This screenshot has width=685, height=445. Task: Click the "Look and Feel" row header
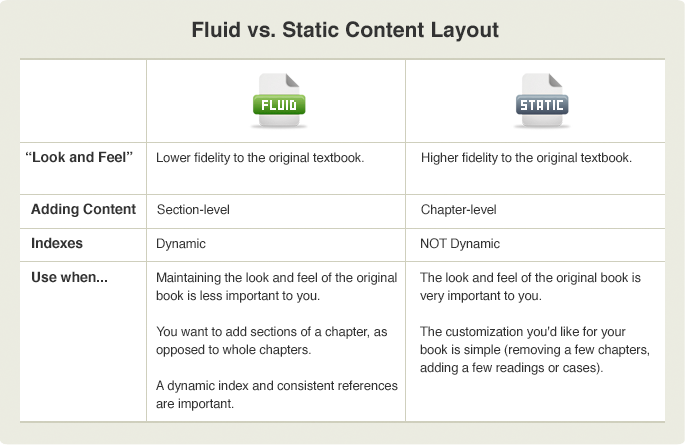[x=80, y=158]
